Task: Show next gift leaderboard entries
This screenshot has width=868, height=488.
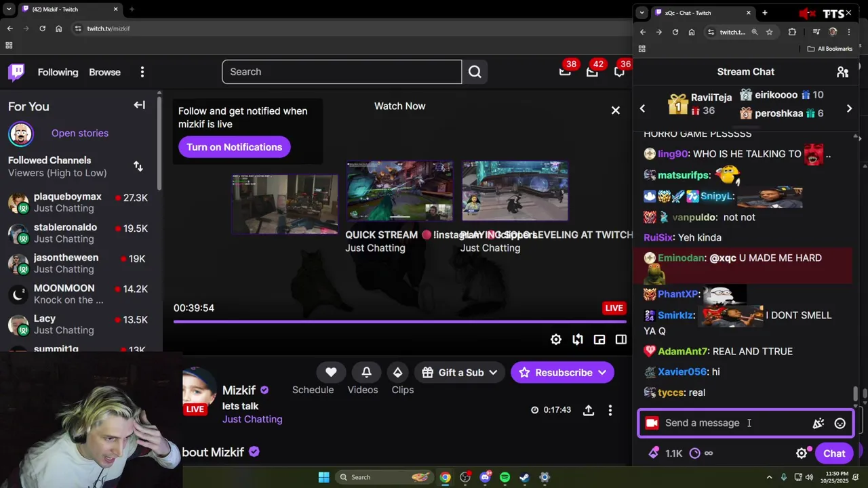Action: tap(849, 108)
